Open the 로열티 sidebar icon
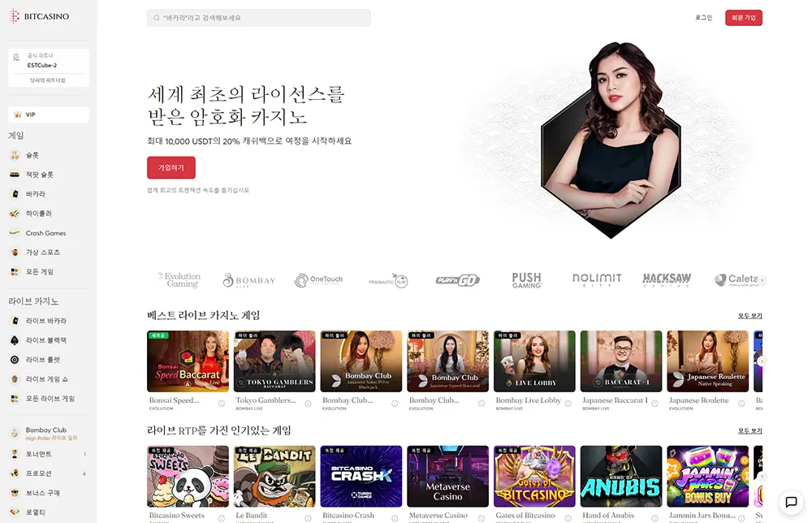Screen dimensions: 812x523 click(15, 512)
